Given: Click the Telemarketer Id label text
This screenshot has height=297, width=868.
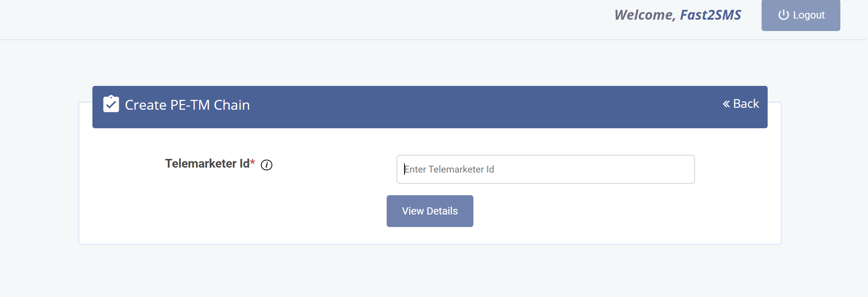Looking at the screenshot, I should pyautogui.click(x=207, y=163).
